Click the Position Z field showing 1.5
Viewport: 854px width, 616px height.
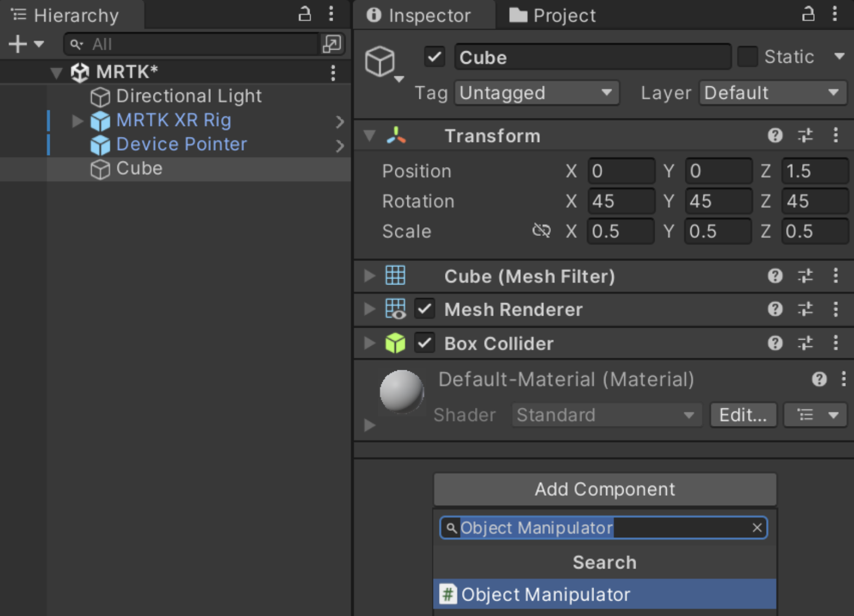pyautogui.click(x=815, y=171)
